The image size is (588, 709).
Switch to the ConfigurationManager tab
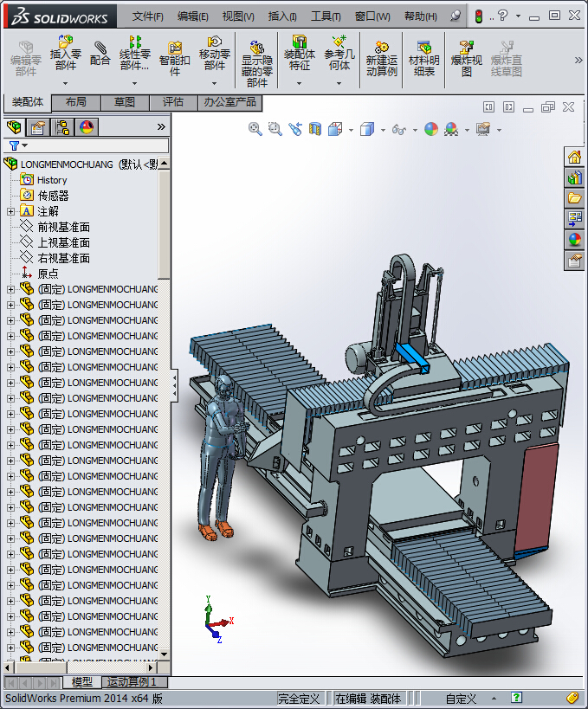point(62,127)
